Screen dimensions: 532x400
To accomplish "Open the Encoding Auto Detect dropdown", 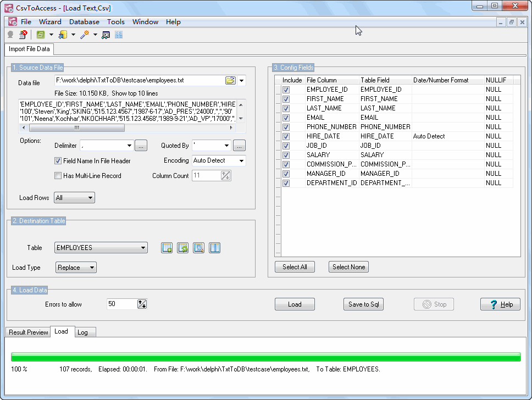I will coord(242,160).
